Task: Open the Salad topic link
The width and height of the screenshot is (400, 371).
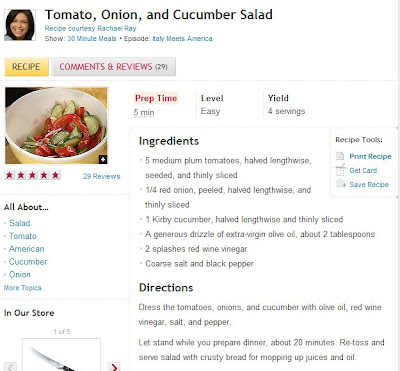Action: coord(20,223)
